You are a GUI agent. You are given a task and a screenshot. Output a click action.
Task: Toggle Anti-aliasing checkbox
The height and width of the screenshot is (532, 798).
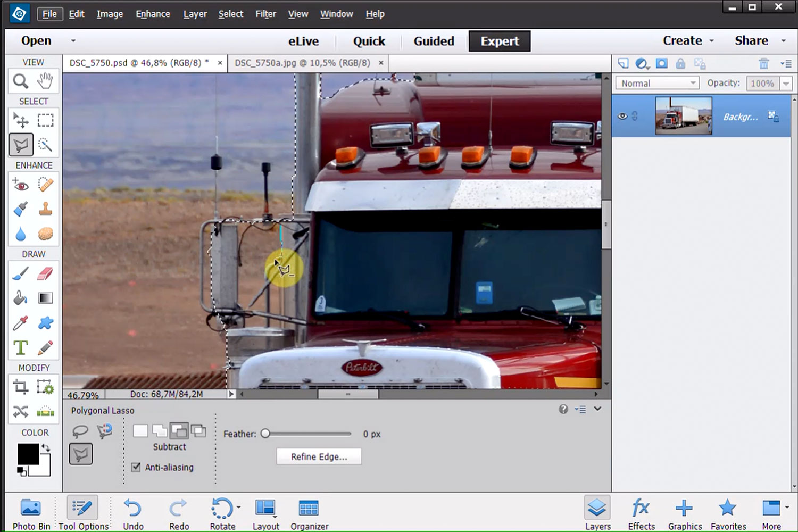(x=136, y=467)
